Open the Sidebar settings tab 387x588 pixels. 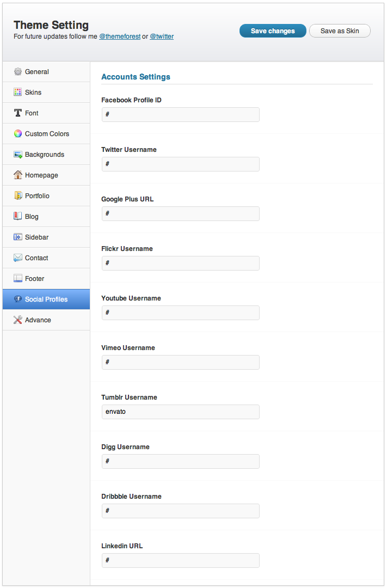[x=46, y=237]
